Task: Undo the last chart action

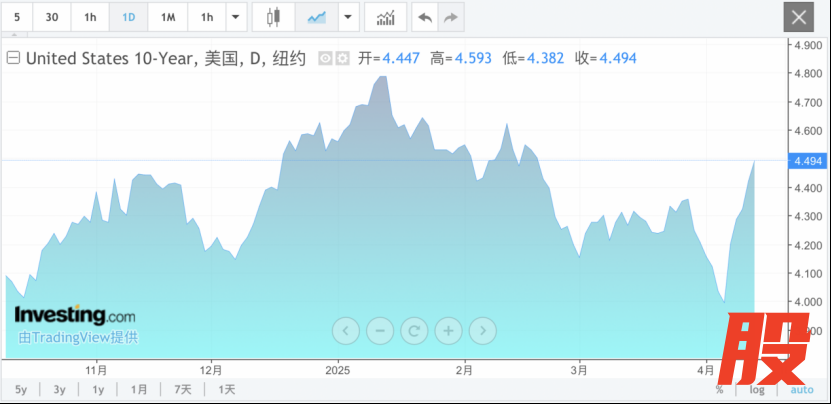Action: pos(425,17)
